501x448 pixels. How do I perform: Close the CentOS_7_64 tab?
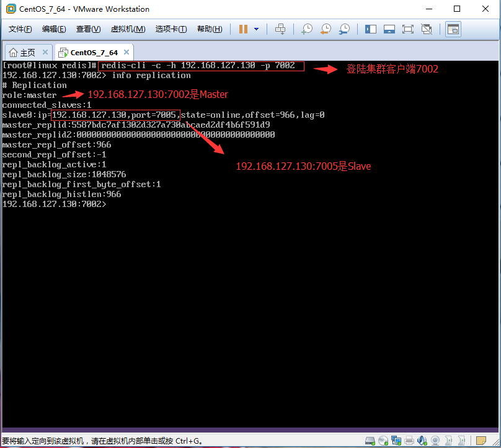[126, 52]
